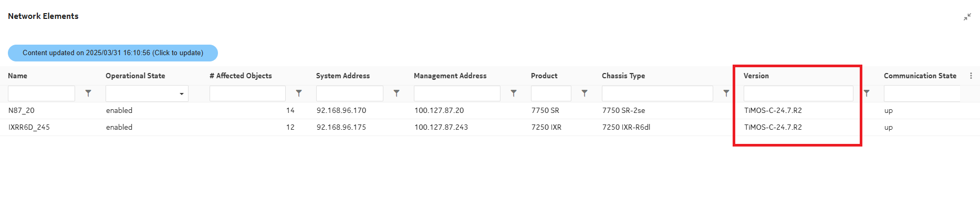Sort by Communication State column header

[920, 76]
